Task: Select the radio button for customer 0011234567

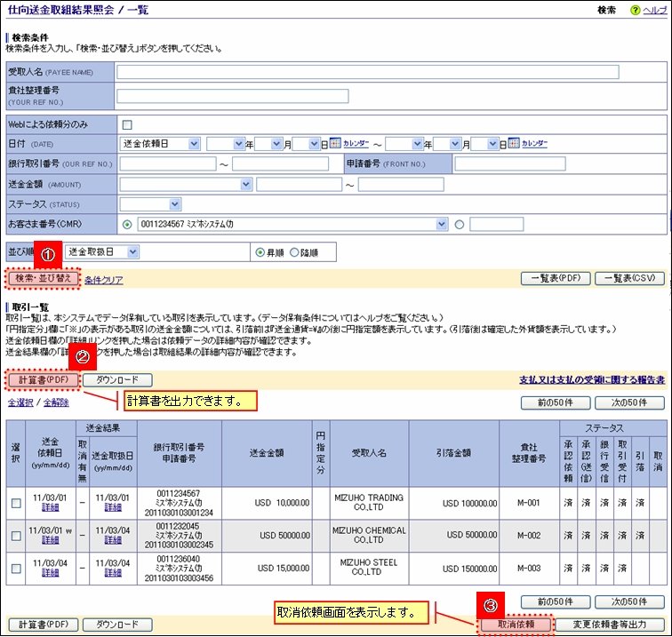Action: coord(127,225)
